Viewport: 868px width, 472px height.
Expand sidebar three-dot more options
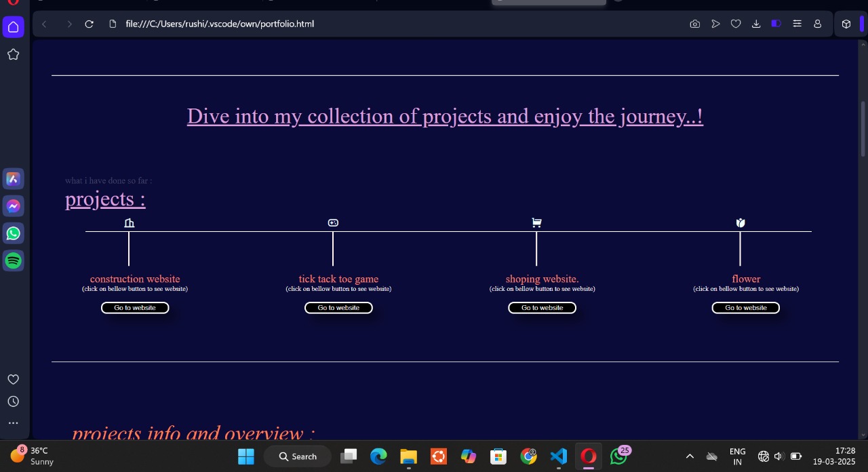coord(13,423)
